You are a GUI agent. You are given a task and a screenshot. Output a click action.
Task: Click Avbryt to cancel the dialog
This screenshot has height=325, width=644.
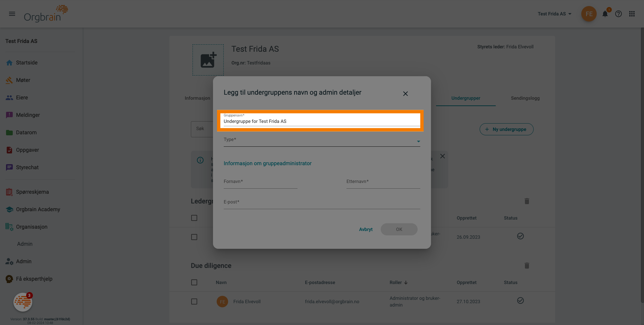(x=366, y=229)
